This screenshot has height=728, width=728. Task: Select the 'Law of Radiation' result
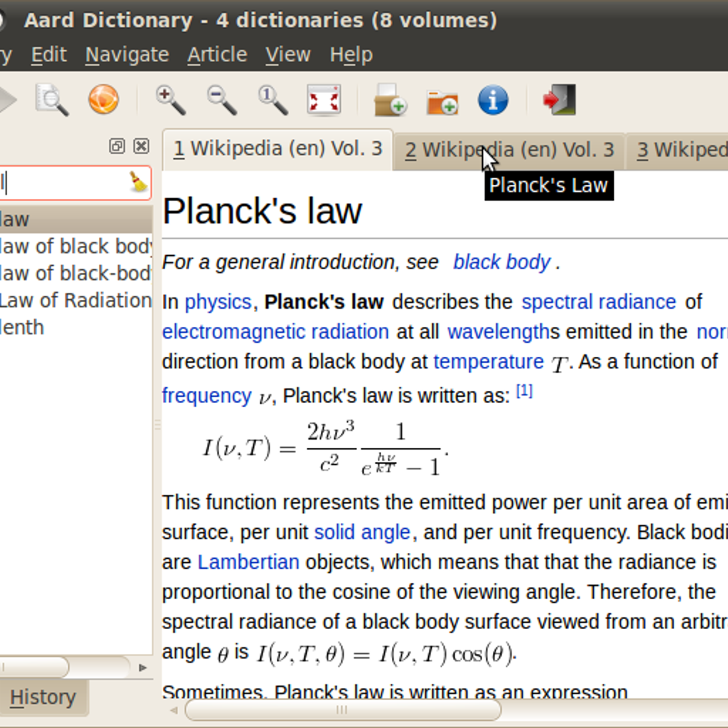[x=76, y=300]
